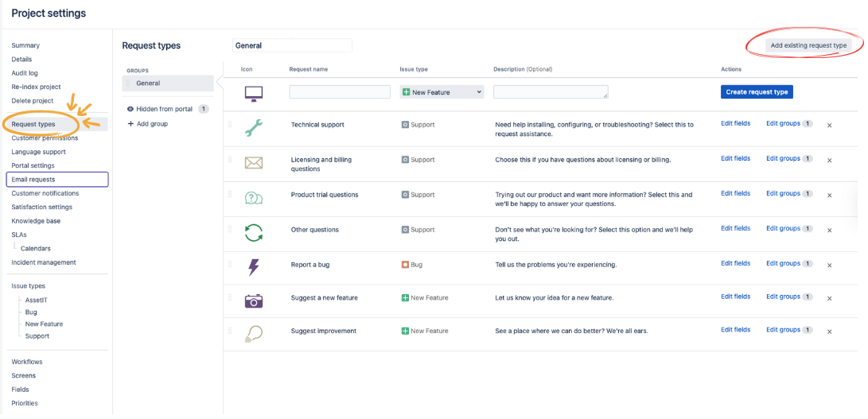Select the Bug issue type in sidebar tree

(30, 312)
